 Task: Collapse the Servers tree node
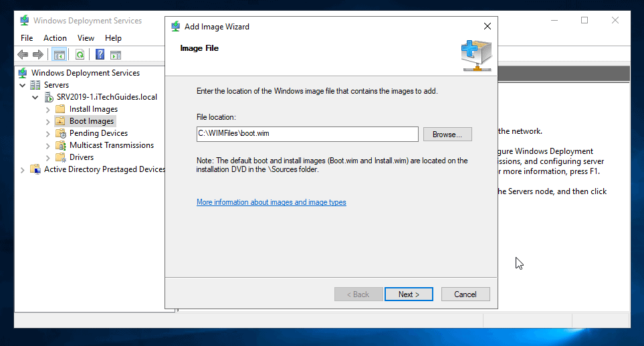coord(23,85)
